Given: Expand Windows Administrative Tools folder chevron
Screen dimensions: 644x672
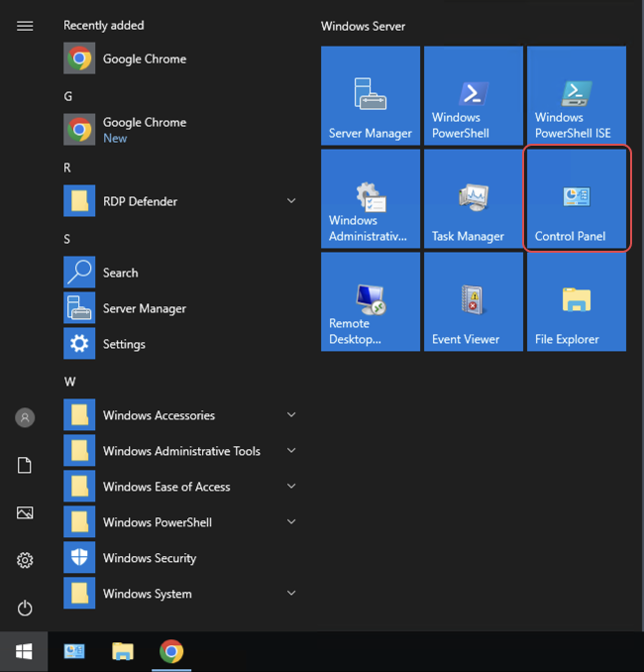Looking at the screenshot, I should (x=291, y=450).
